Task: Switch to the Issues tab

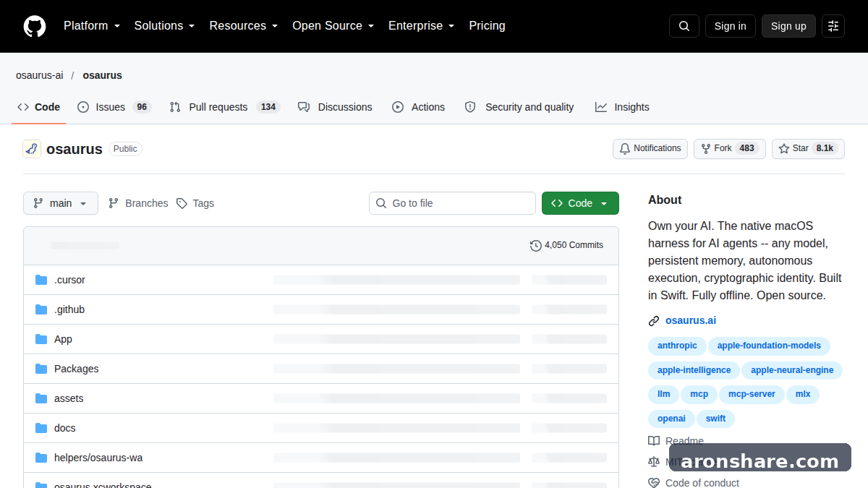Action: (x=114, y=107)
